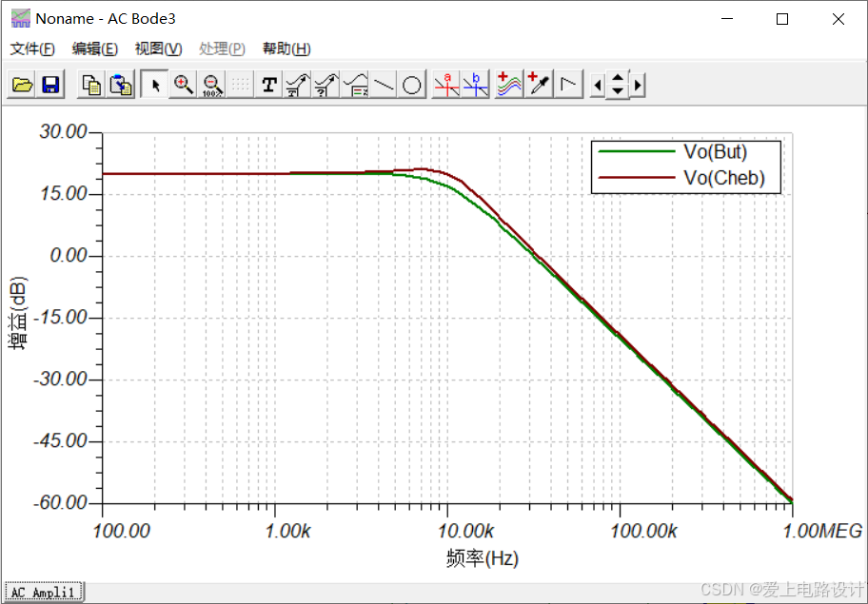Open the 处理(P) menu
The width and height of the screenshot is (868, 604).
222,49
